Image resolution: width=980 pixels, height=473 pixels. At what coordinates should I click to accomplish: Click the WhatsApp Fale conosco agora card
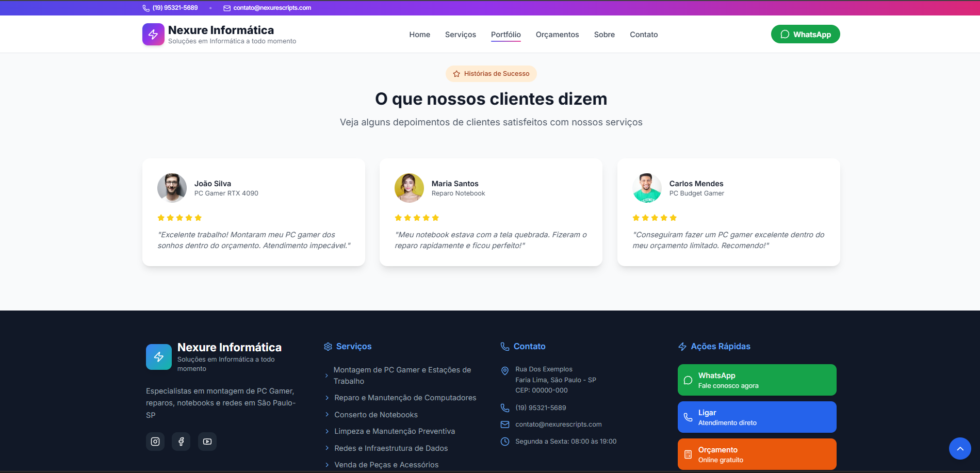pos(757,380)
